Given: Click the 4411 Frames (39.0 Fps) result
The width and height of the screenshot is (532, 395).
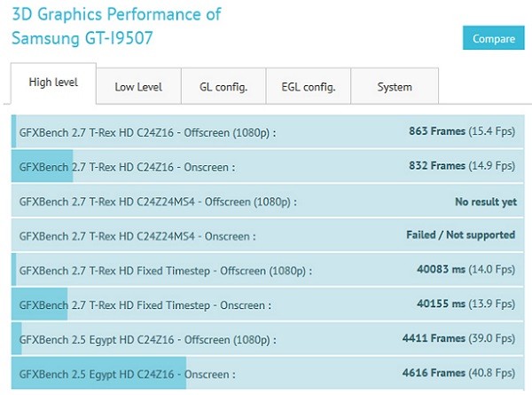Looking at the screenshot, I should pyautogui.click(x=458, y=338).
